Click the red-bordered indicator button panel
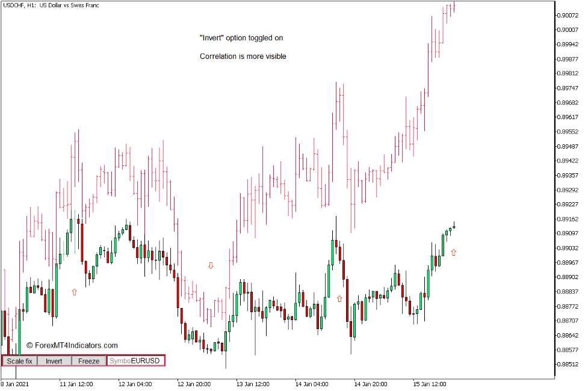Image resolution: width=588 pixels, height=391 pixels. 83,361
